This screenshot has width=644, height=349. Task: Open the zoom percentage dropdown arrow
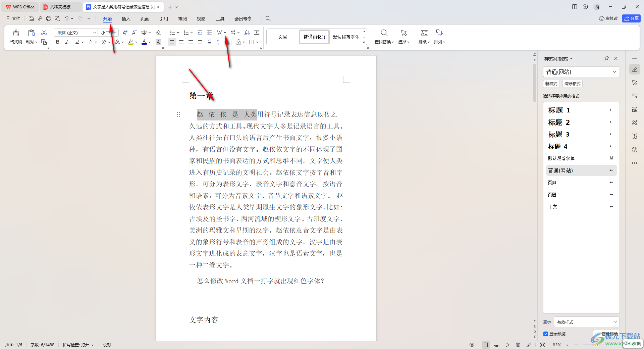(x=567, y=345)
